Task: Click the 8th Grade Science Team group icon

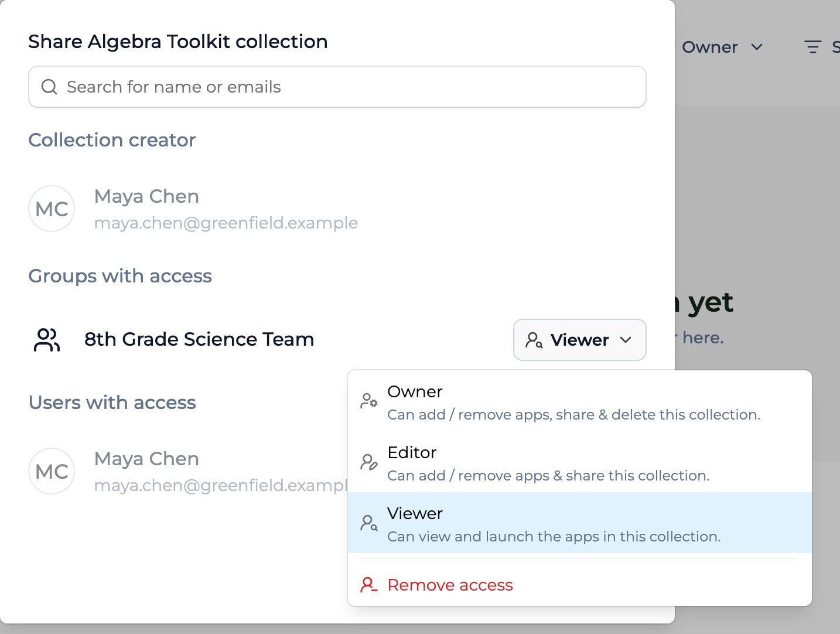Action: (x=47, y=340)
